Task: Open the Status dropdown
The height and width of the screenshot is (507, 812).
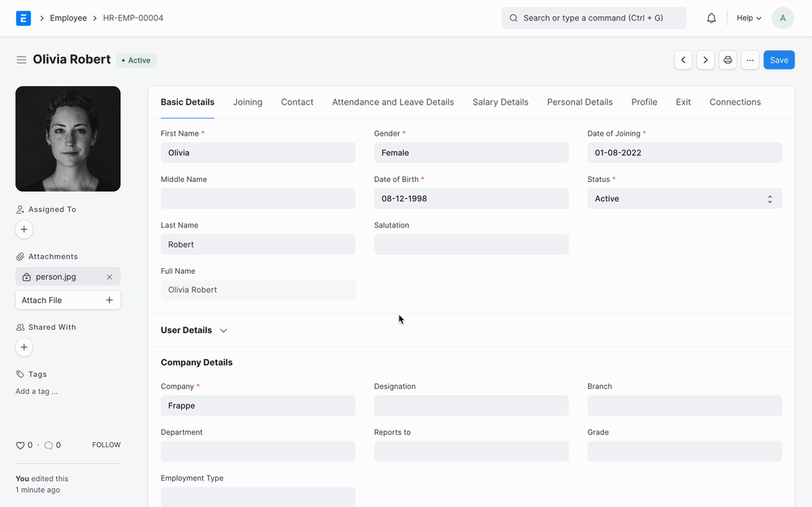Action: tap(685, 198)
